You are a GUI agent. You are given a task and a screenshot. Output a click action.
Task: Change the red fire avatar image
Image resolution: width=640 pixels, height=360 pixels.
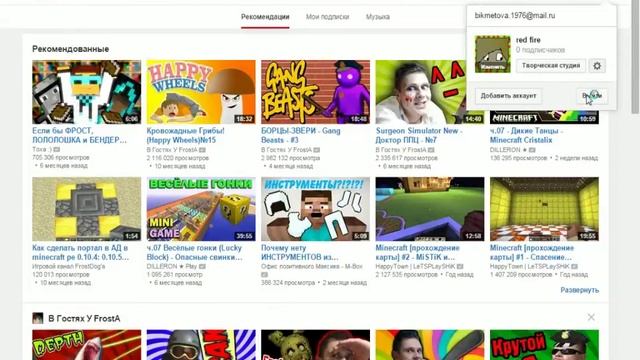(493, 54)
